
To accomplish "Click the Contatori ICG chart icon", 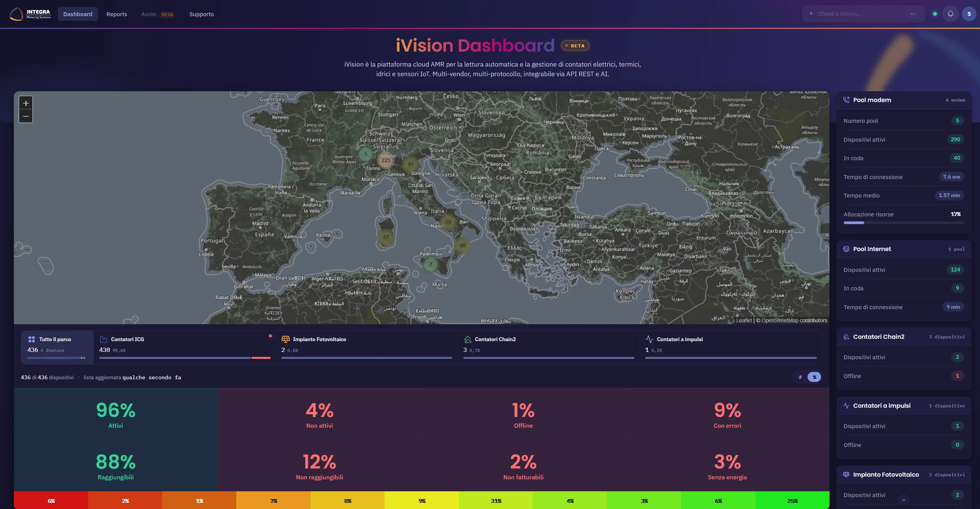I will pyautogui.click(x=104, y=339).
